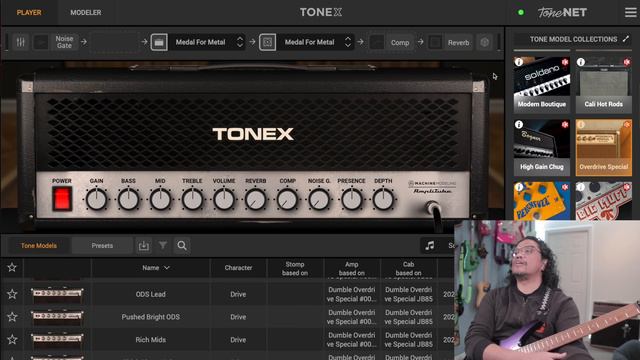Open the filter funnel icon
This screenshot has width=640, height=360.
point(163,245)
